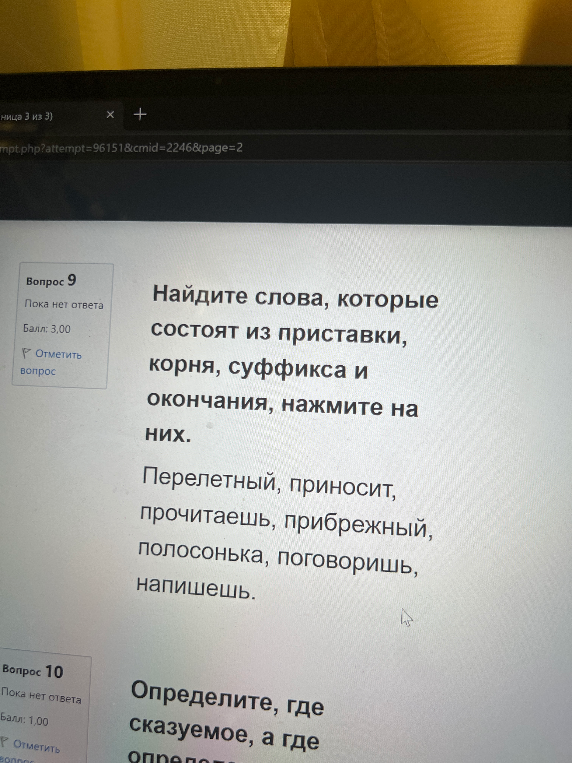Click the 'Балл: 1,00' score label
572x763 pixels.
[24, 719]
